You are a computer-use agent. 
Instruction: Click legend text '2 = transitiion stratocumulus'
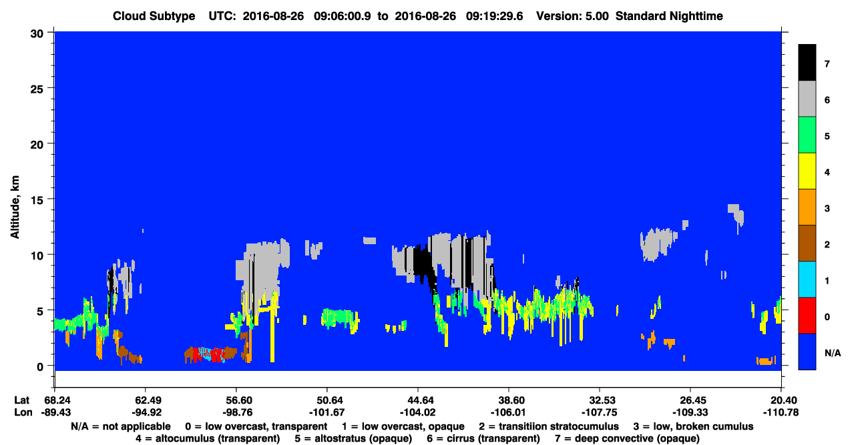click(x=550, y=426)
